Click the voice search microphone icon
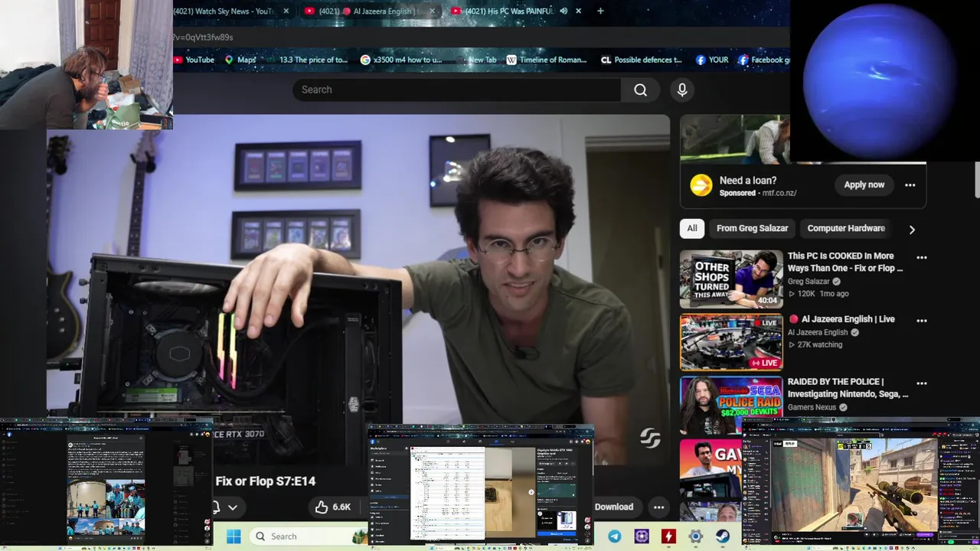Screen dimensions: 980x551 [x=682, y=90]
